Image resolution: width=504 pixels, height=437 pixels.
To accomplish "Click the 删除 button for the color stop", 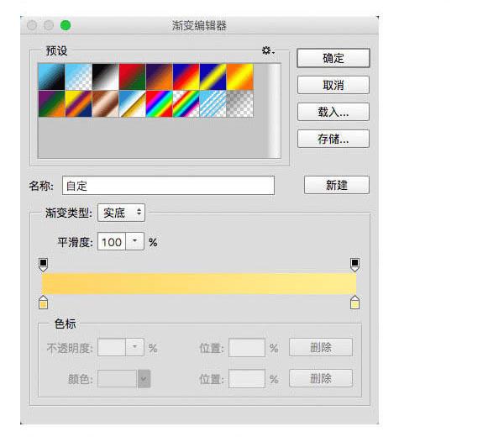I will coord(321,378).
